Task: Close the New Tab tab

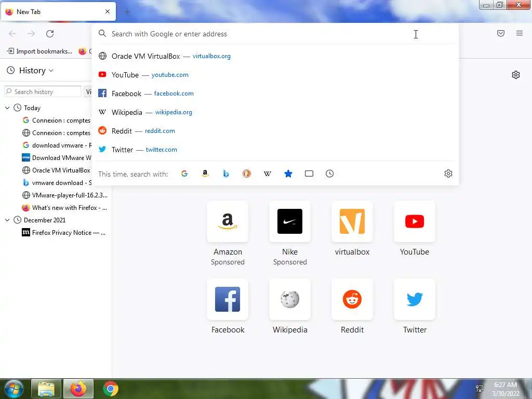Action: click(x=108, y=11)
